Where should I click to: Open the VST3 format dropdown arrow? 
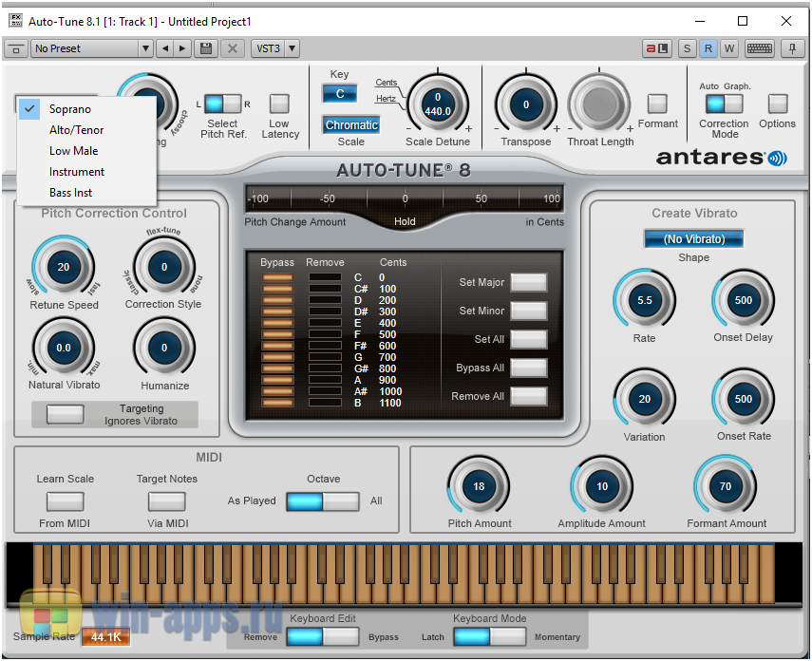point(293,48)
